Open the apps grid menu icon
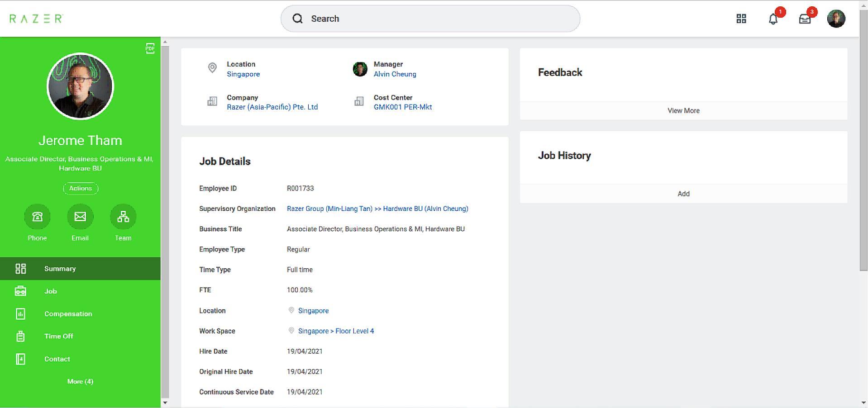The height and width of the screenshot is (408, 868). (741, 19)
